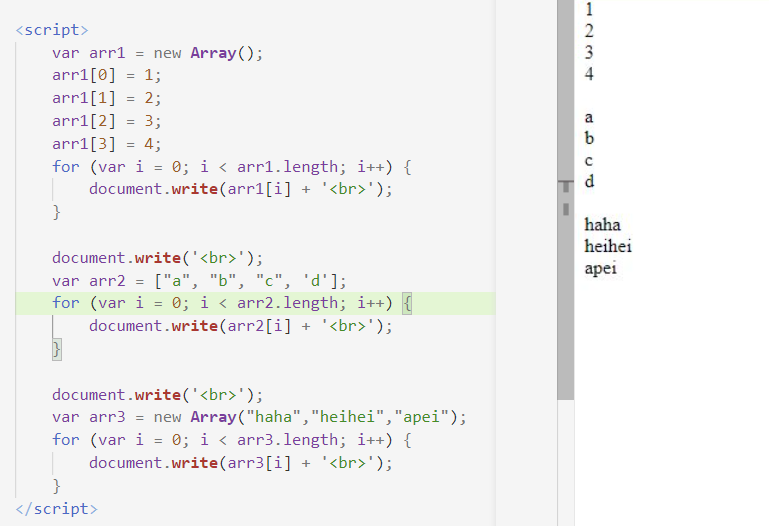
Task: Click the line 'arr1[1] = 2;'
Action: pyautogui.click(x=106, y=98)
